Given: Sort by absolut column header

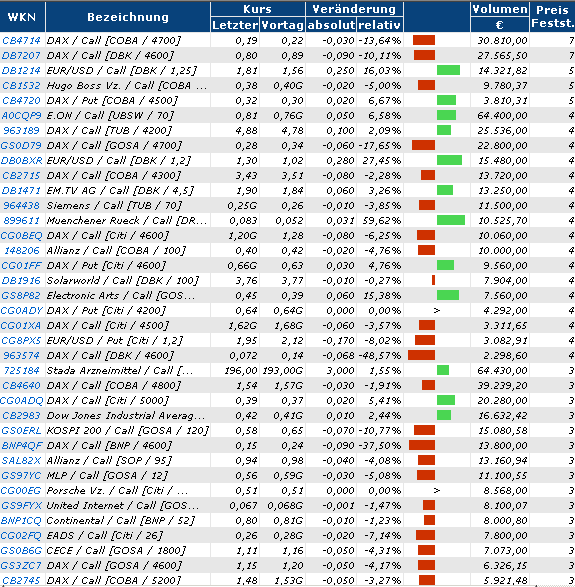Looking at the screenshot, I should point(331,25).
